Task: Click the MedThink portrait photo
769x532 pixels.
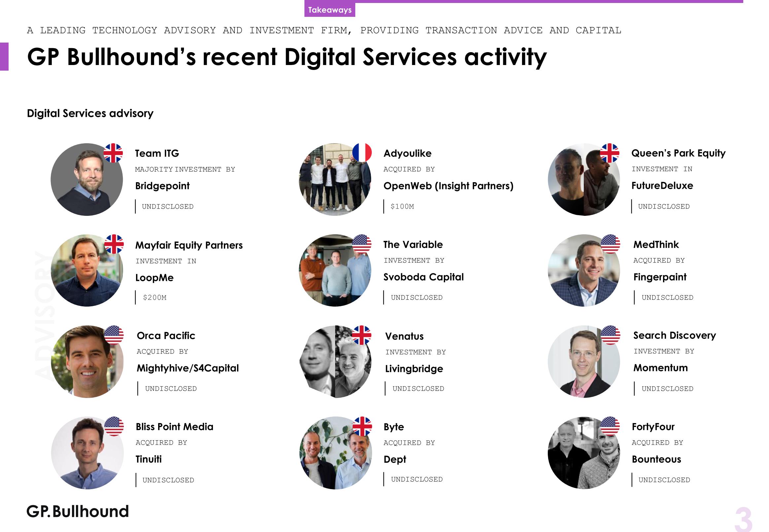Action: click(583, 271)
